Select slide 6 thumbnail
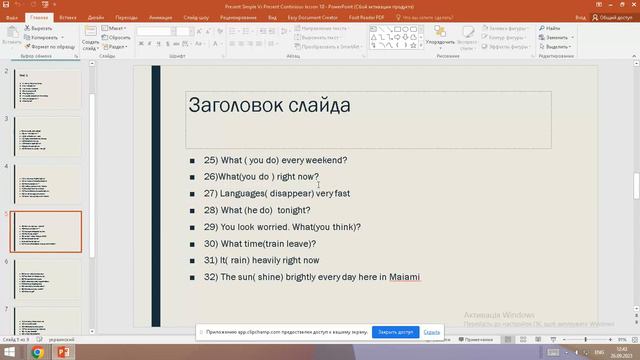 coord(47,280)
